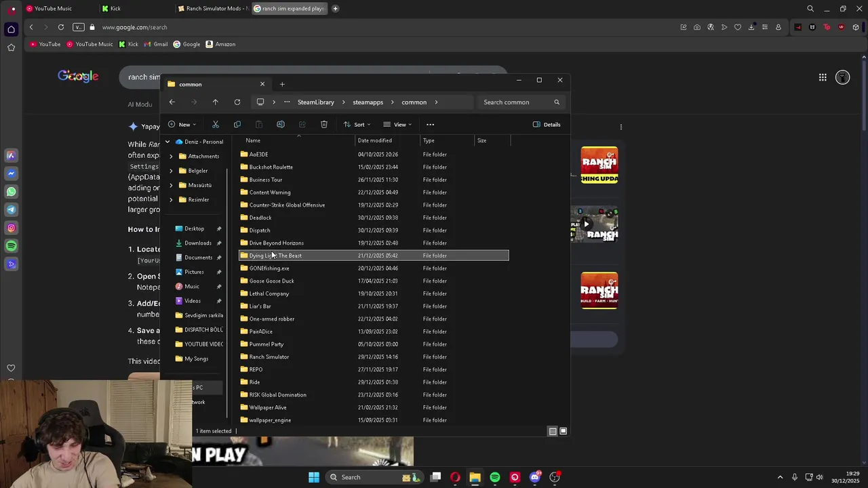The width and height of the screenshot is (868, 488).
Task: Open Google apps grid icon
Action: (823, 77)
